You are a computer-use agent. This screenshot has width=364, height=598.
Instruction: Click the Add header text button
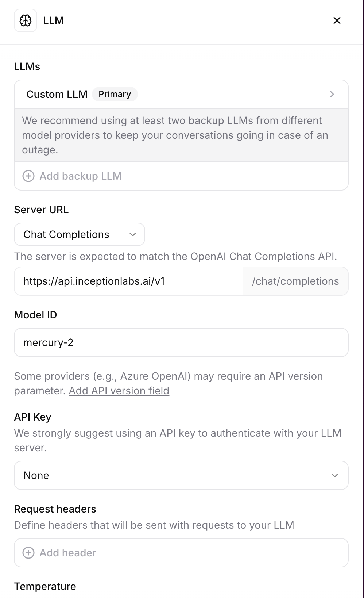(68, 553)
